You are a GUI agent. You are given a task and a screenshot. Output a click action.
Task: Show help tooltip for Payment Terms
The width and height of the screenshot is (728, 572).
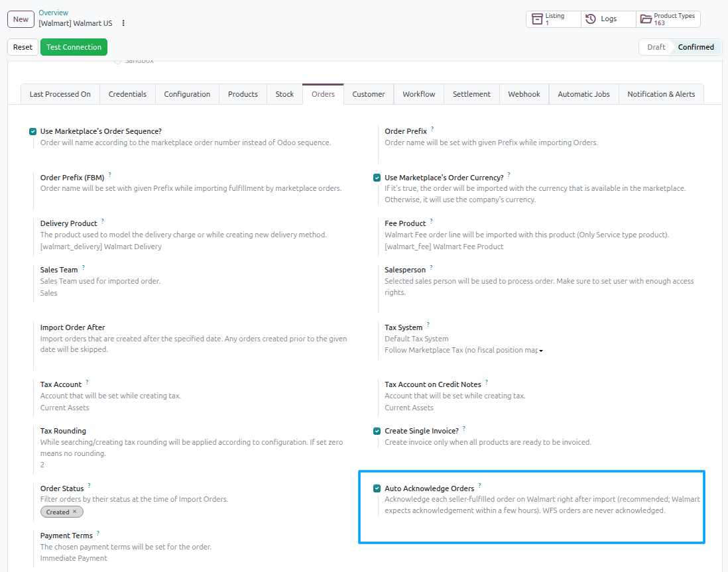[98, 534]
